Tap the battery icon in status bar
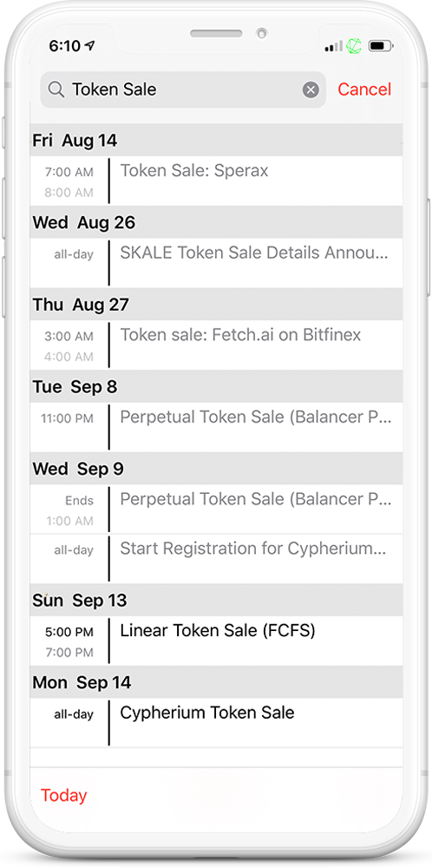Screen dimensions: 432x868 coord(380,46)
